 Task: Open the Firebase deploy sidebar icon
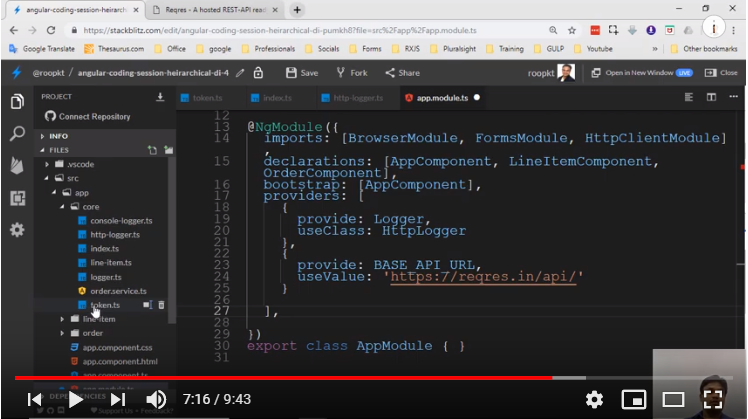pos(17,165)
